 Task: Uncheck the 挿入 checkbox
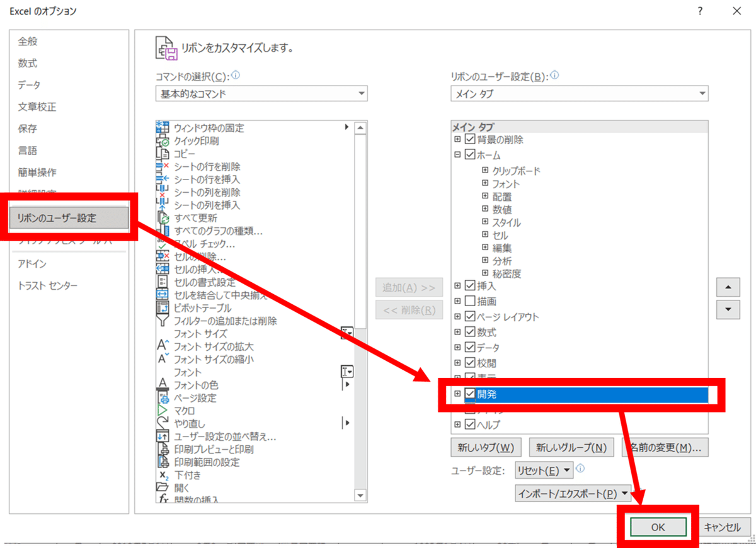pos(470,286)
